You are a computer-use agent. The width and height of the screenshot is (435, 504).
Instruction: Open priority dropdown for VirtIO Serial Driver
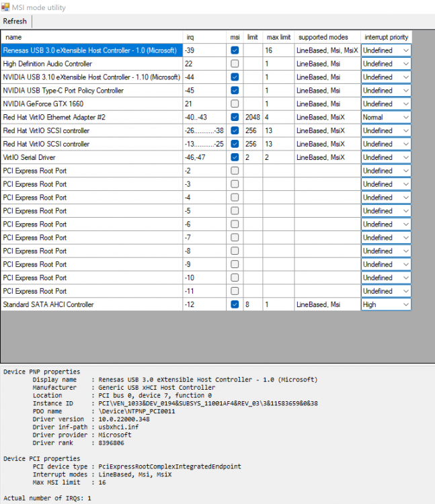pyautogui.click(x=386, y=157)
